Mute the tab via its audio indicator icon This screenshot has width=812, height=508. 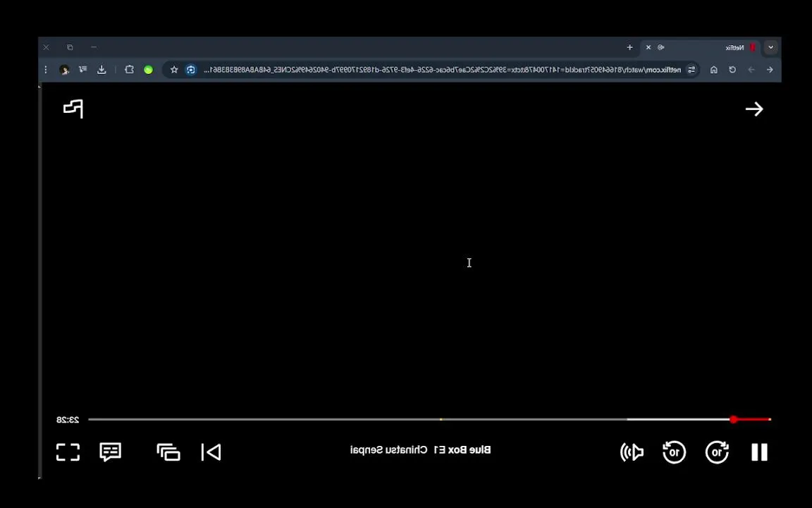click(x=660, y=47)
